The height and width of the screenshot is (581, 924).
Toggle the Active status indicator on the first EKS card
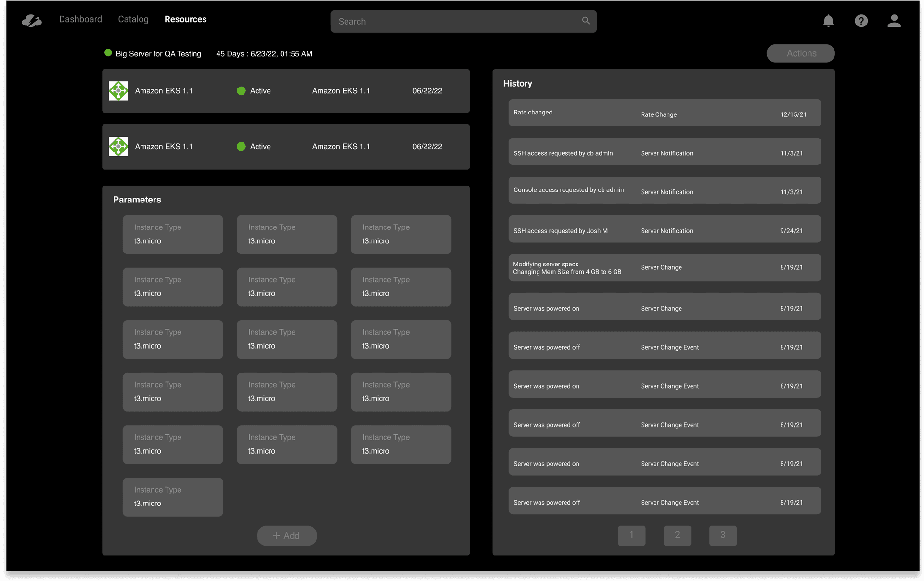(x=241, y=90)
